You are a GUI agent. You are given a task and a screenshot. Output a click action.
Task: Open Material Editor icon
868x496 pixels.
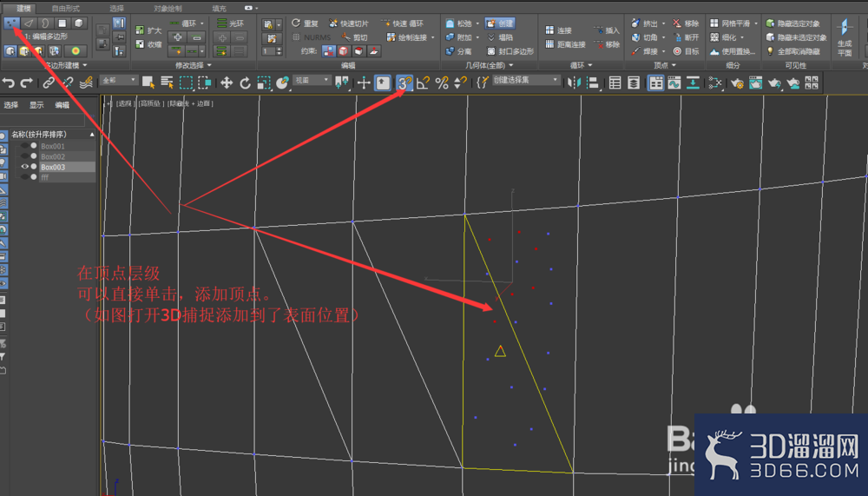(x=714, y=83)
